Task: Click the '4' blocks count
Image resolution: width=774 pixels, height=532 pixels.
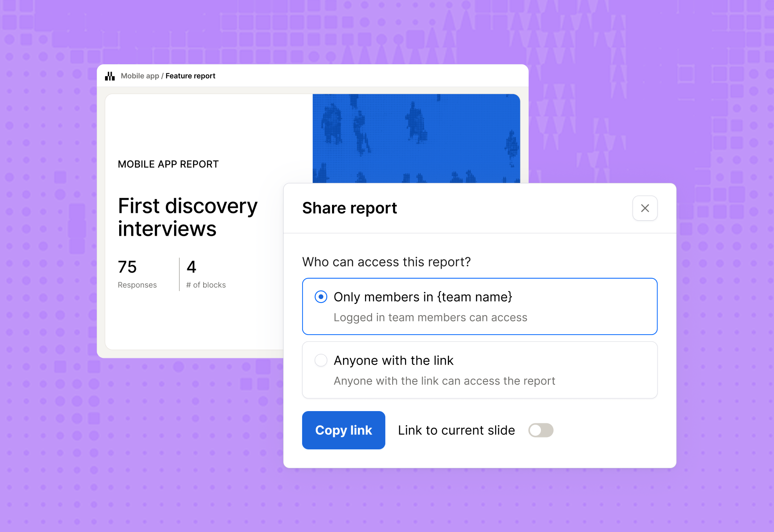Action: (191, 267)
